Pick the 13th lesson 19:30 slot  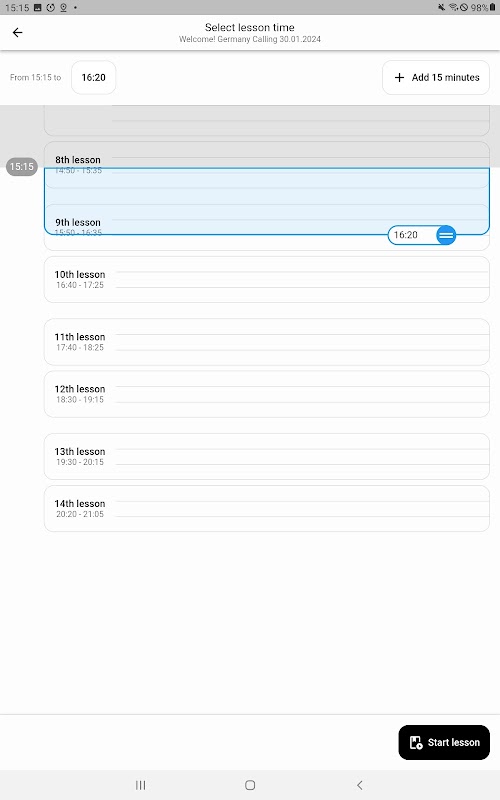click(267, 457)
